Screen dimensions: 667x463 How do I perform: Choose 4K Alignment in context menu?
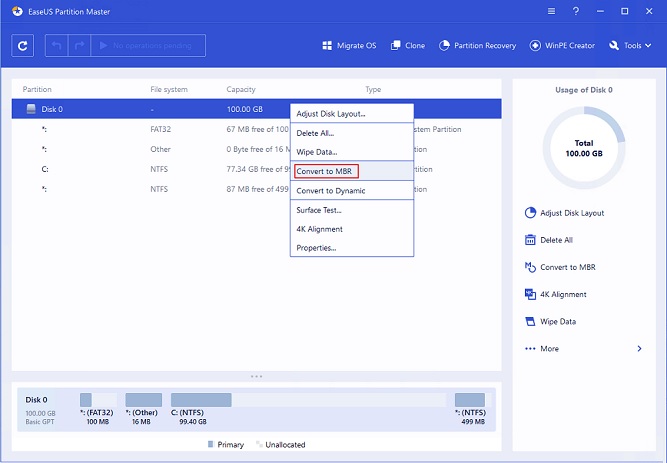click(352, 229)
